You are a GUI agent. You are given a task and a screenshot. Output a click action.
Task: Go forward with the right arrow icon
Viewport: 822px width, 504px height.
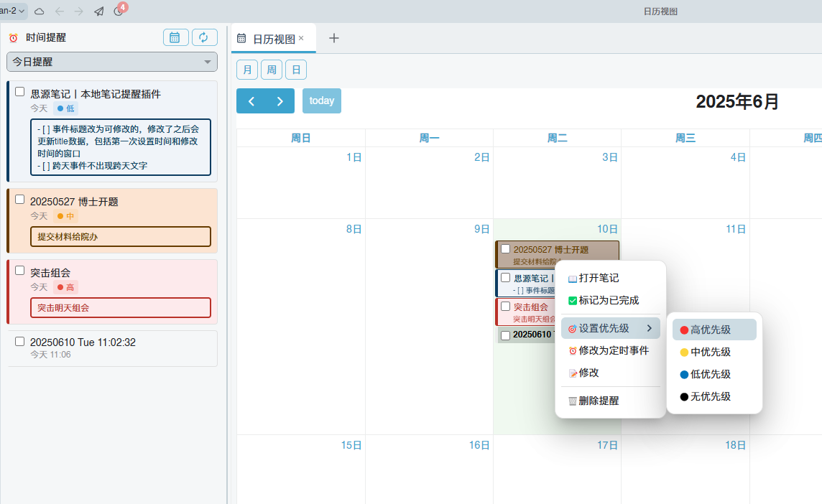click(78, 11)
